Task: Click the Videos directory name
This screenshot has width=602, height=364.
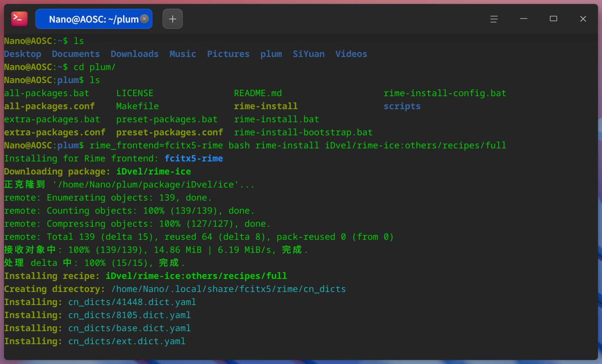Action: pyautogui.click(x=351, y=54)
